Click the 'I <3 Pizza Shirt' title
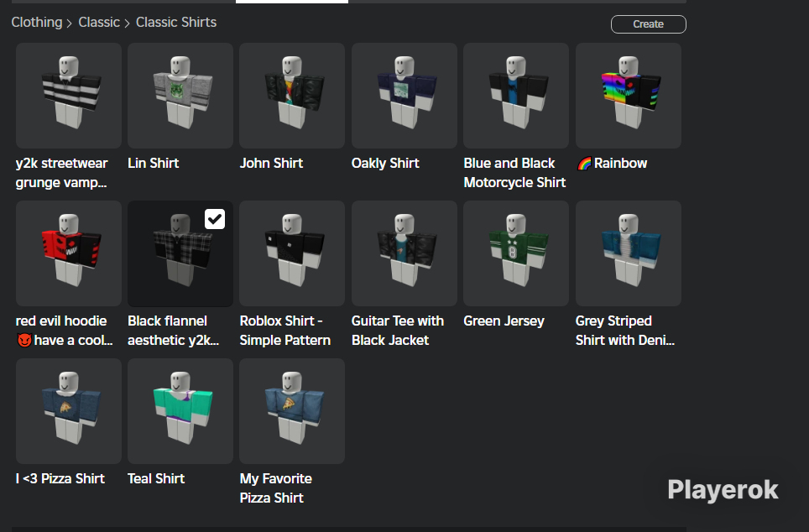This screenshot has width=809, height=532. 60,479
